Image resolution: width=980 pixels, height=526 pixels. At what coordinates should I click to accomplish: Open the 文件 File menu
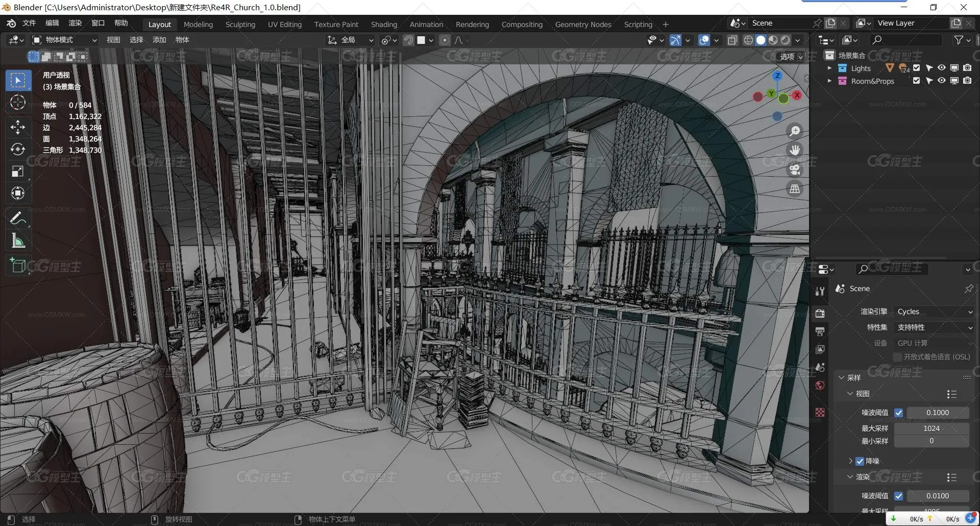coord(29,23)
